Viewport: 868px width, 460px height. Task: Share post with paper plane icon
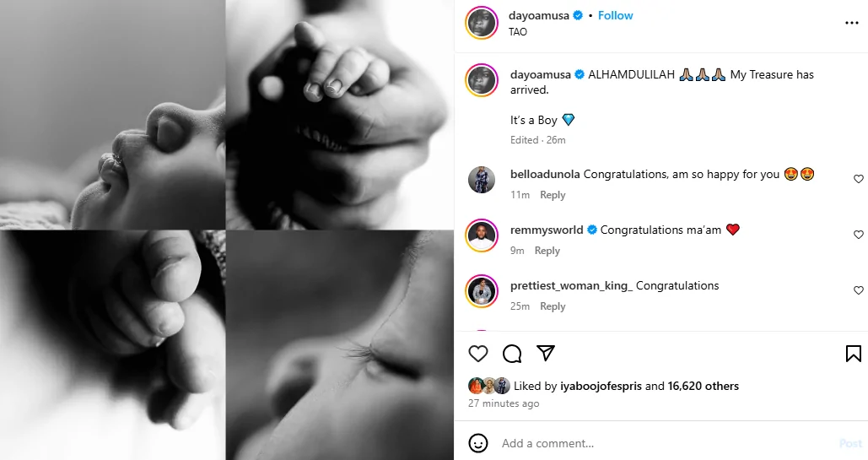point(546,354)
